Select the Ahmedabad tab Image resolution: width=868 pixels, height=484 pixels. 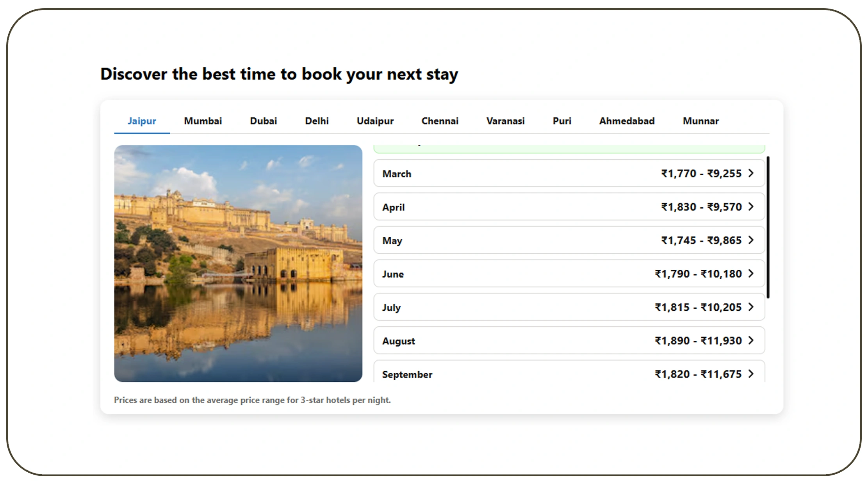click(x=627, y=121)
